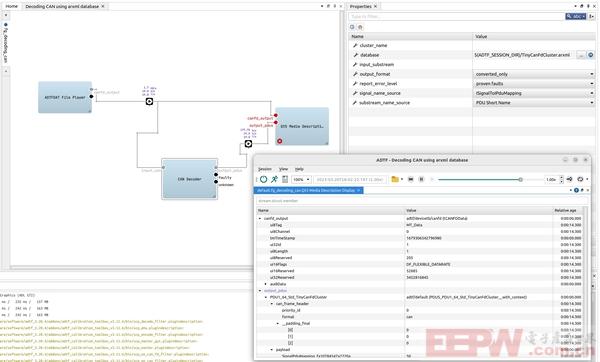Open the 100% zoom dropdown
Image resolution: width=600 pixels, height=362 pixels.
click(301, 179)
